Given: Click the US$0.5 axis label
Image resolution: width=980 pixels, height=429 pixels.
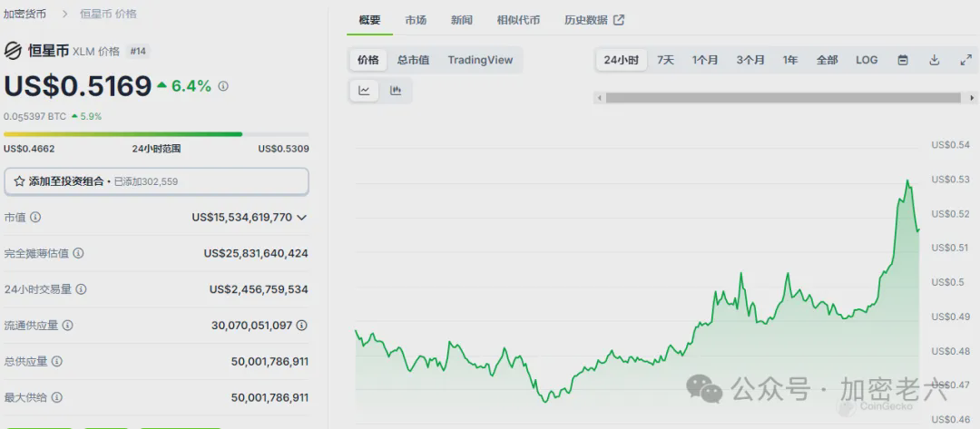Looking at the screenshot, I should (x=948, y=282).
